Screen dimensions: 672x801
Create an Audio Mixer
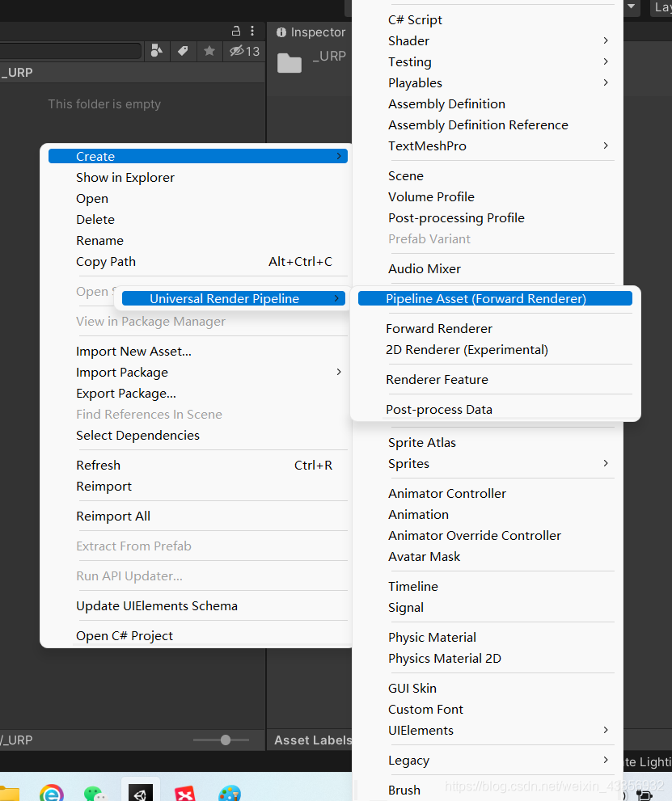point(488,268)
